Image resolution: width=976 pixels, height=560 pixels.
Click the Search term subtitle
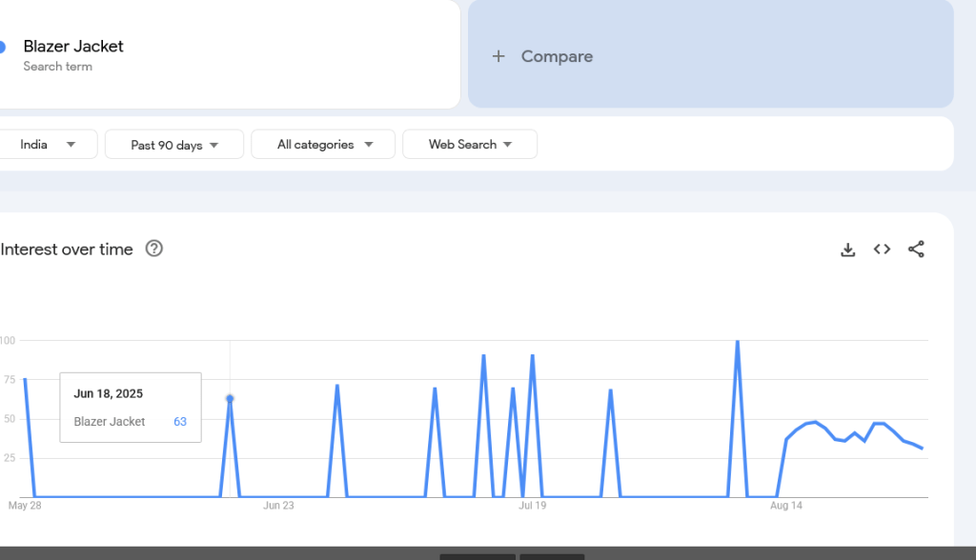tap(58, 67)
